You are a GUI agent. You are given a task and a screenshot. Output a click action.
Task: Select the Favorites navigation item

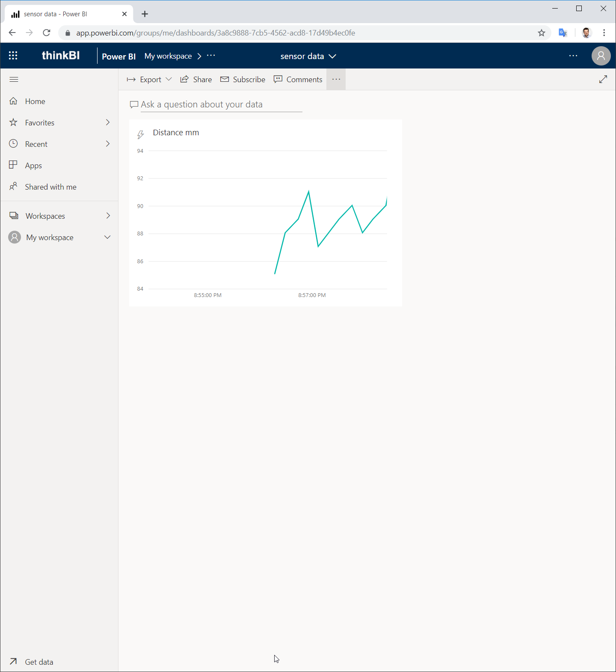[59, 122]
